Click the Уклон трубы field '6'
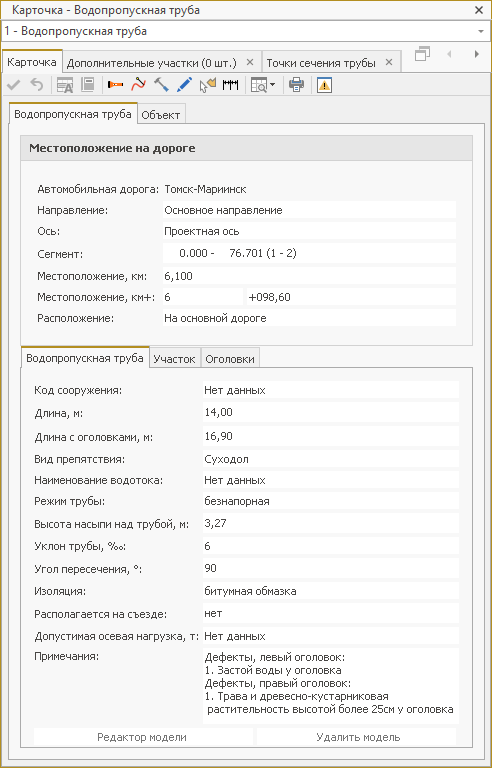 (x=331, y=546)
